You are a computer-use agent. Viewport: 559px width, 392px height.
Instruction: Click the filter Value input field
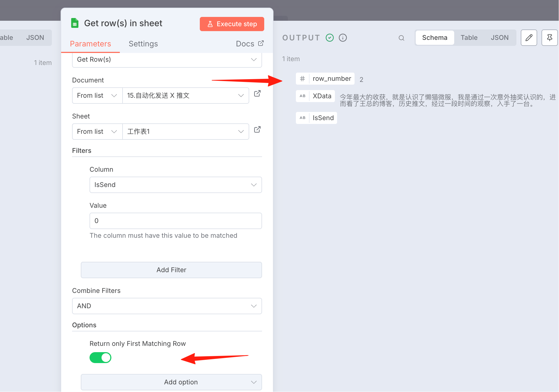(176, 221)
